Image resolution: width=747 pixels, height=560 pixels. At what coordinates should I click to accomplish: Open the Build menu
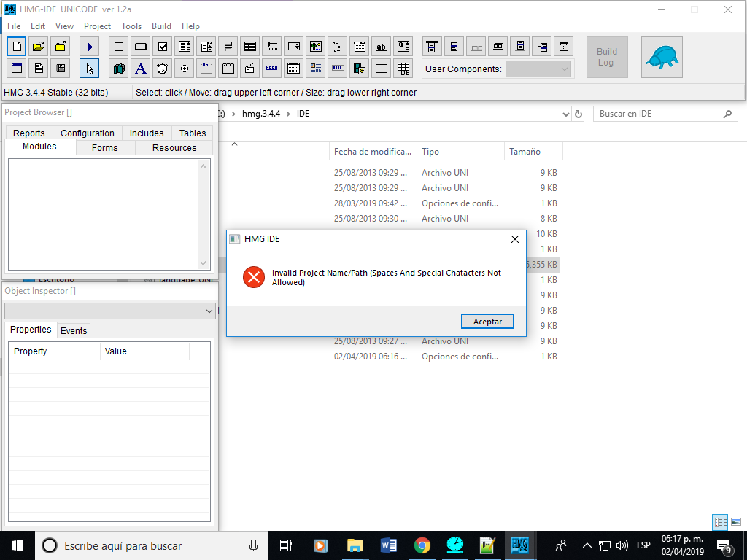(x=161, y=26)
